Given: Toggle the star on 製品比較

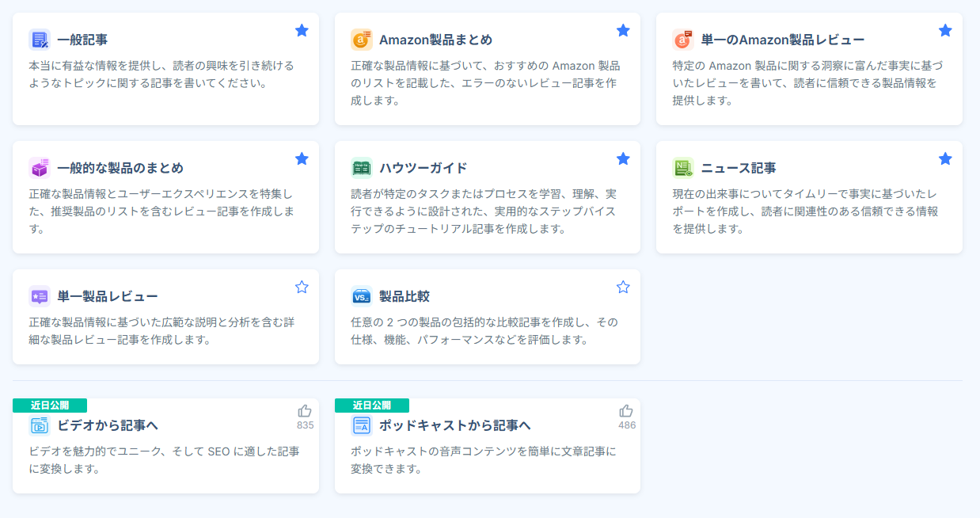Looking at the screenshot, I should (x=623, y=287).
